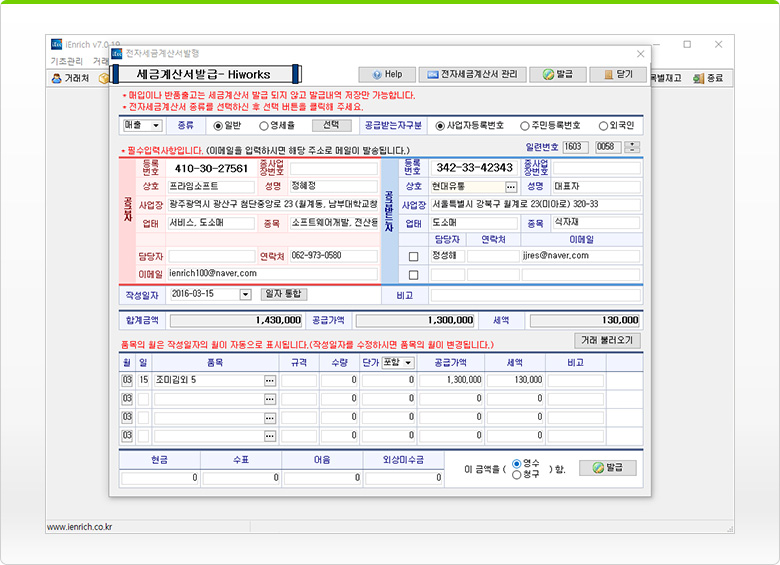780x565 pixels.
Task: Click the 어음 amount field
Action: click(x=322, y=478)
